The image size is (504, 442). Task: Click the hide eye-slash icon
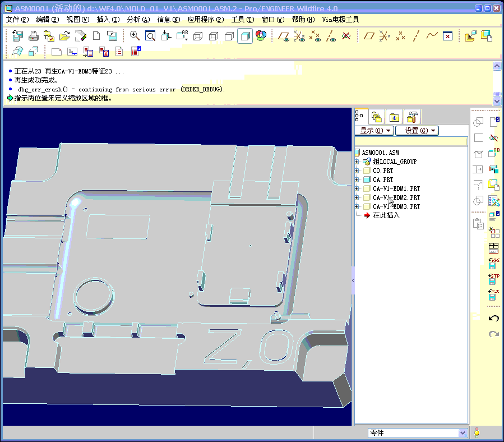(x=494, y=138)
